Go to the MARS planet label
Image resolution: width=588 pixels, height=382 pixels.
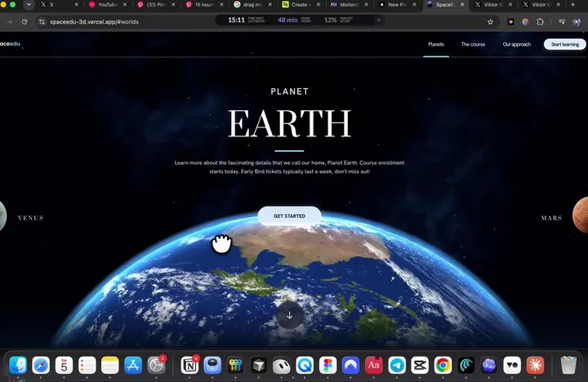click(x=551, y=218)
